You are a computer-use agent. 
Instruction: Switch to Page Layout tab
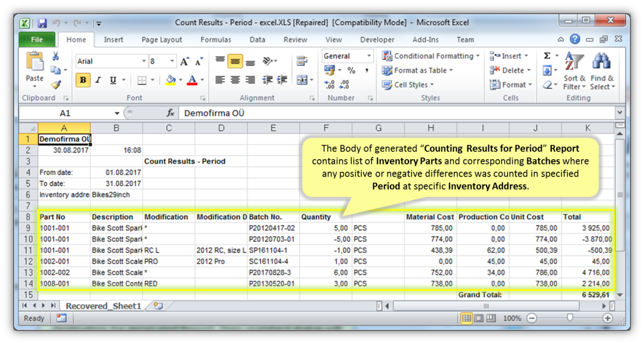pyautogui.click(x=162, y=40)
